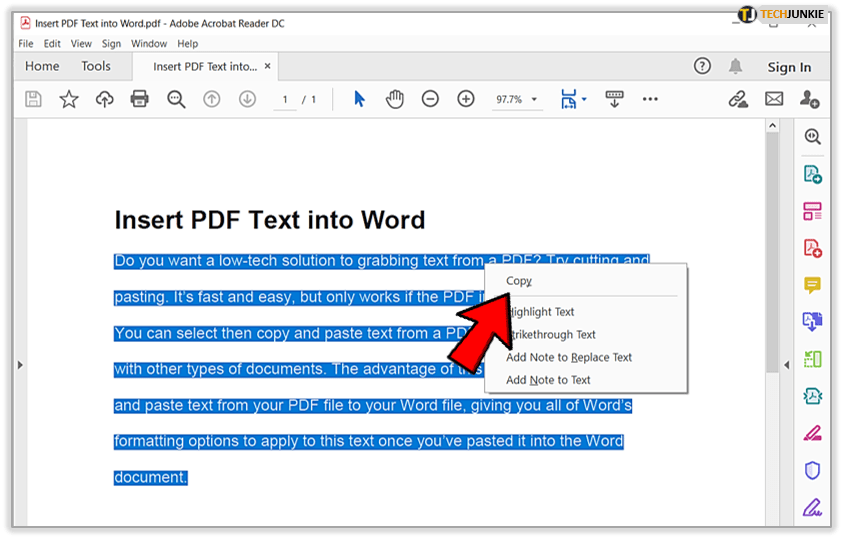This screenshot has height=539, width=843.
Task: Click the zoom in plus button
Action: pos(466,99)
